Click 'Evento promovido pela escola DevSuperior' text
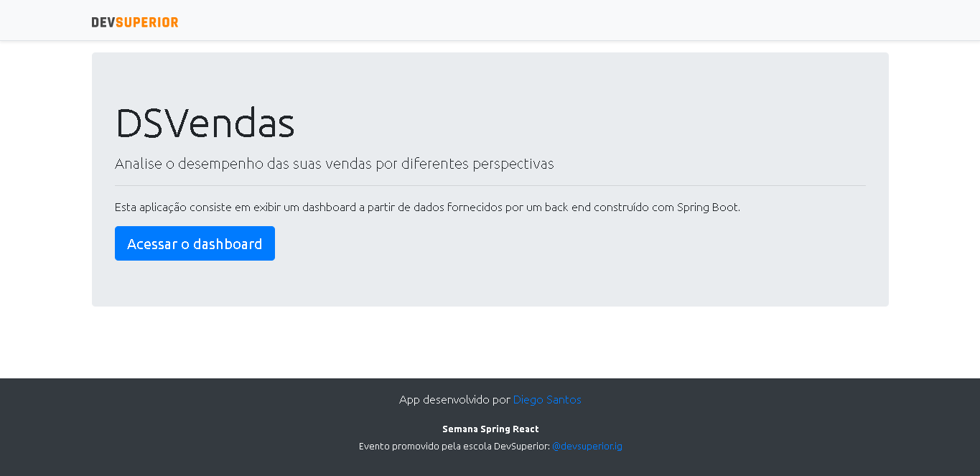This screenshot has height=476, width=980. (454, 446)
